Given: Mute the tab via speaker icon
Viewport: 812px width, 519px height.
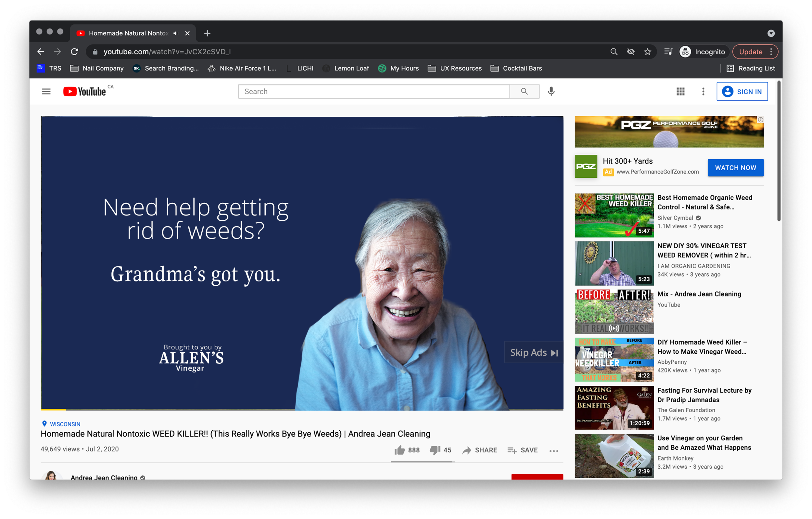Looking at the screenshot, I should click(x=176, y=33).
